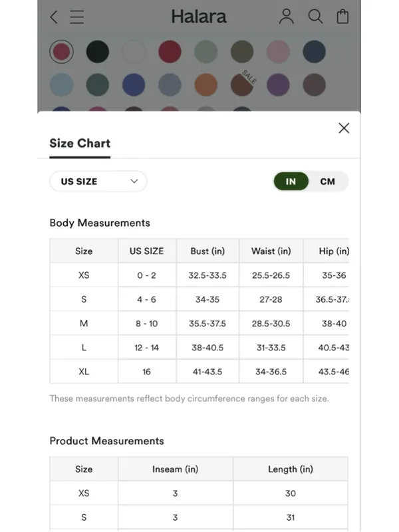The width and height of the screenshot is (399, 532).
Task: Choose the brown SALE color swatch
Action: (242, 84)
